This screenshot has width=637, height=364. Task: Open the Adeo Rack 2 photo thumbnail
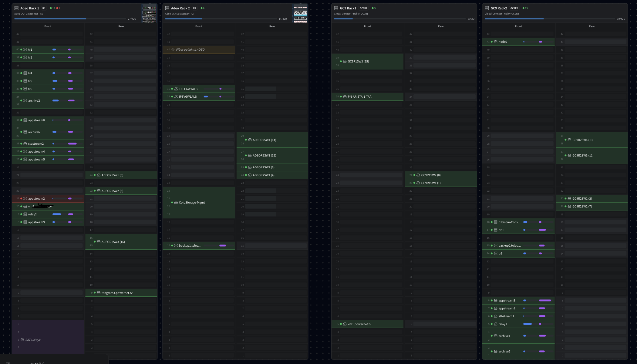click(300, 13)
